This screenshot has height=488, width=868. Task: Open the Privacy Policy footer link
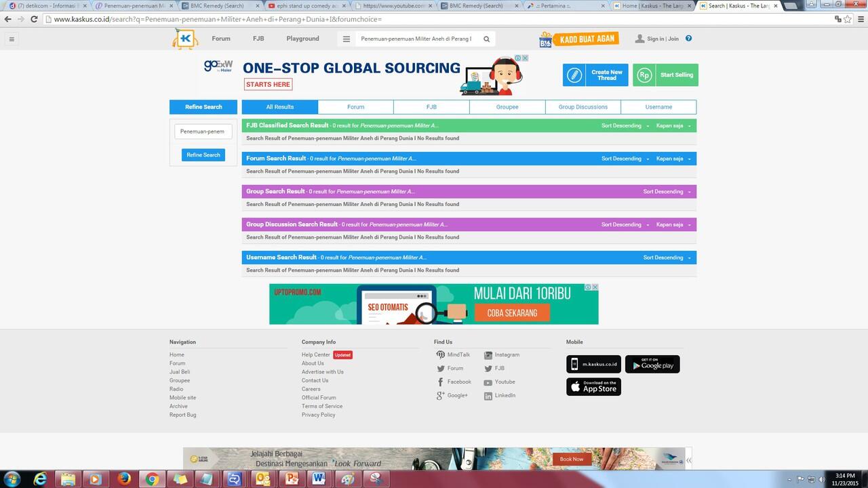coord(319,415)
